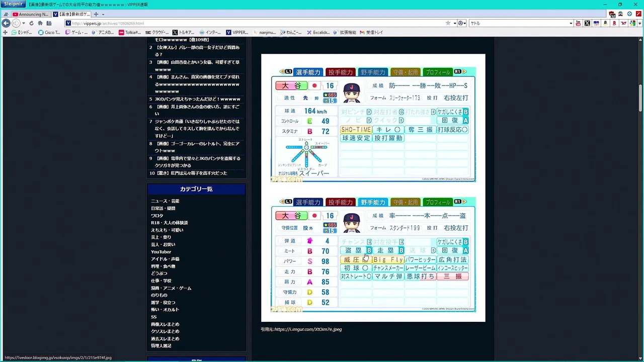Open the nanjmu... bookmark

coord(265,32)
